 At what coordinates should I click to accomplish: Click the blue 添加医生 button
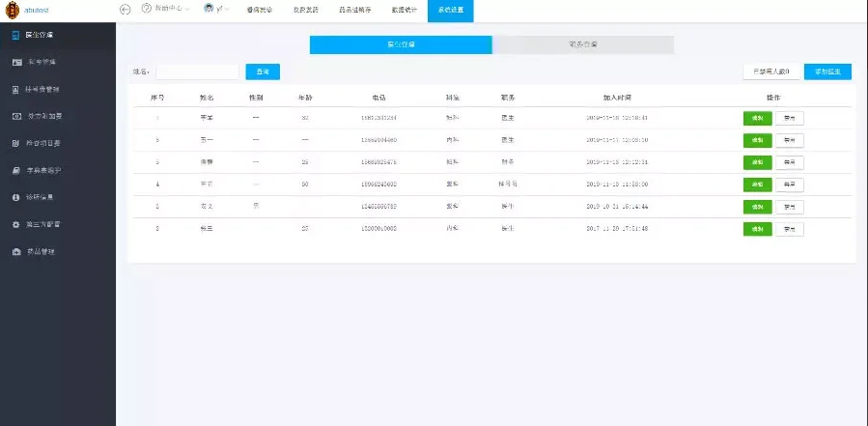(827, 71)
